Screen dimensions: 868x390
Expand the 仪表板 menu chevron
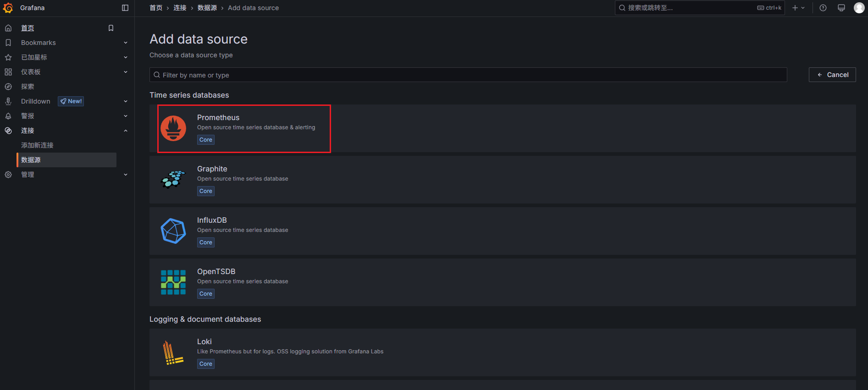point(126,72)
